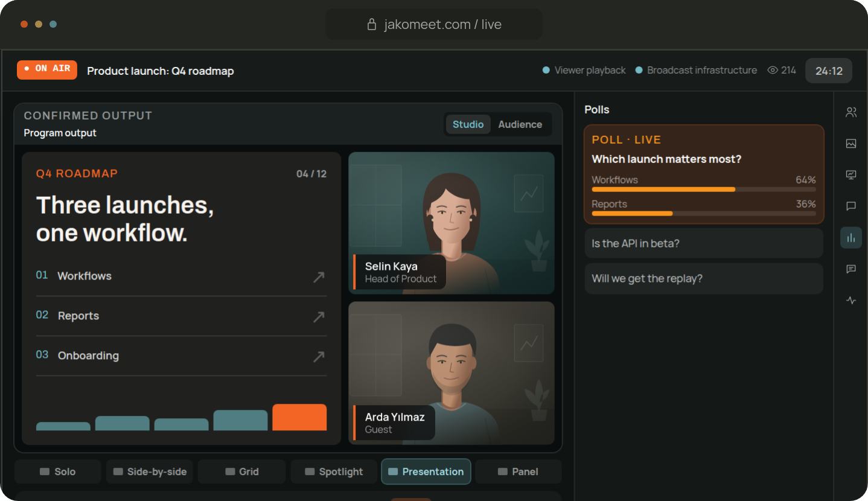This screenshot has height=501, width=868.
Task: Select the Side-by-side layout
Action: coord(150,472)
